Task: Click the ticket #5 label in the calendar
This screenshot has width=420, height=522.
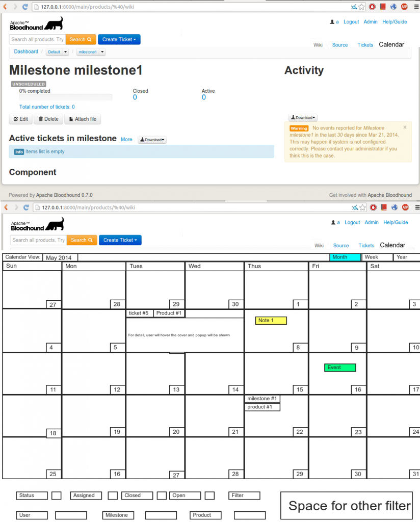Action: (139, 313)
